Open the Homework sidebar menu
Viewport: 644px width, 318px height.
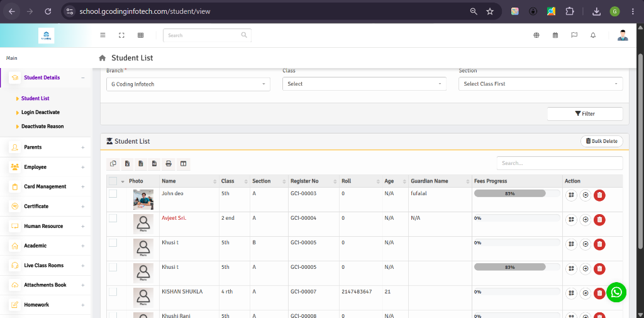(x=45, y=305)
